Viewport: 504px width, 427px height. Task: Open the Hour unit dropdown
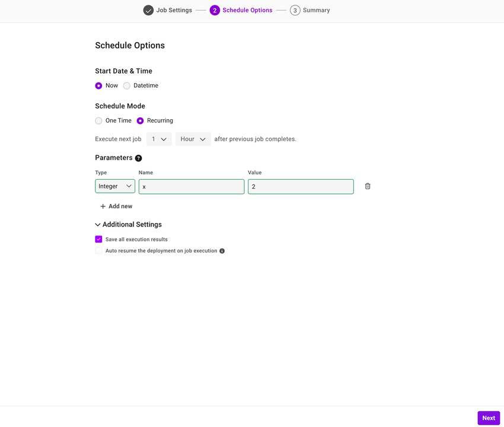coord(193,139)
